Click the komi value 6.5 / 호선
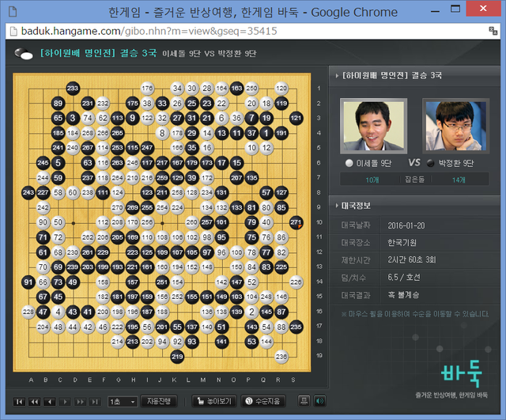This screenshot has height=420, width=506. [404, 278]
